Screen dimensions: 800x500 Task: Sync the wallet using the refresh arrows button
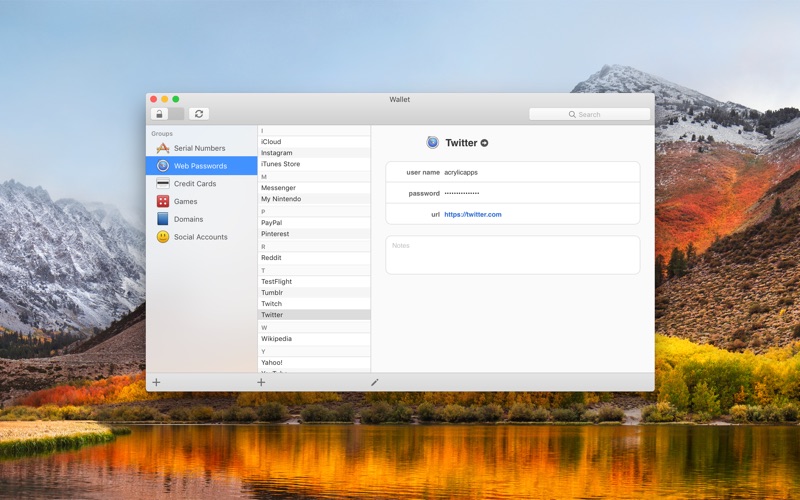[x=199, y=114]
